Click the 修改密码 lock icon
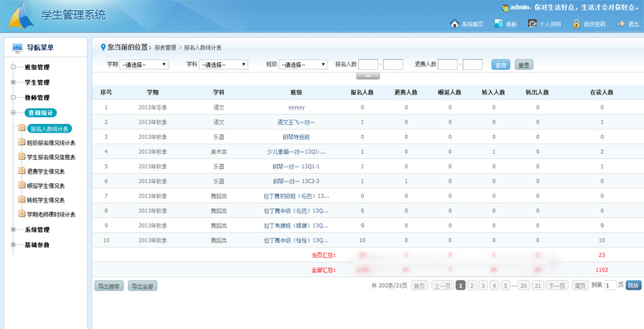 [576, 23]
